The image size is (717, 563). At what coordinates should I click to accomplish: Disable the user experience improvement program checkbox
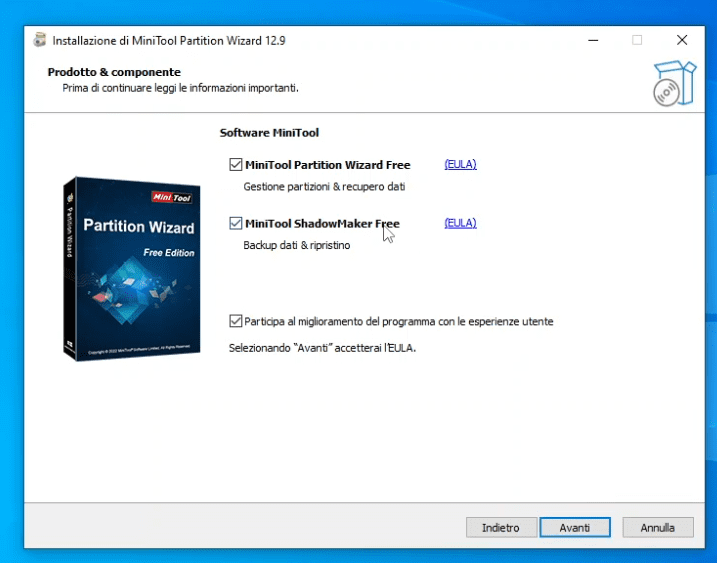(236, 322)
